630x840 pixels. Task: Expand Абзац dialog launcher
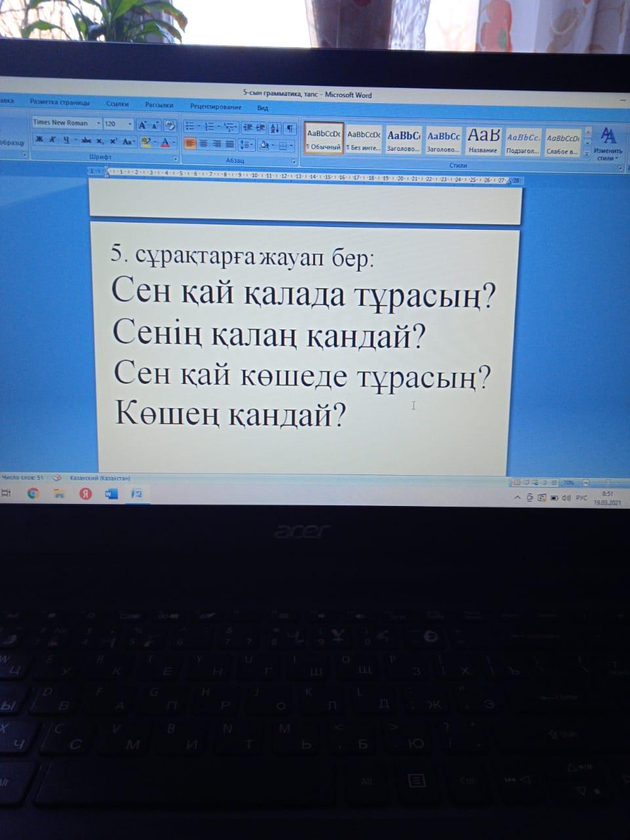pyautogui.click(x=293, y=161)
